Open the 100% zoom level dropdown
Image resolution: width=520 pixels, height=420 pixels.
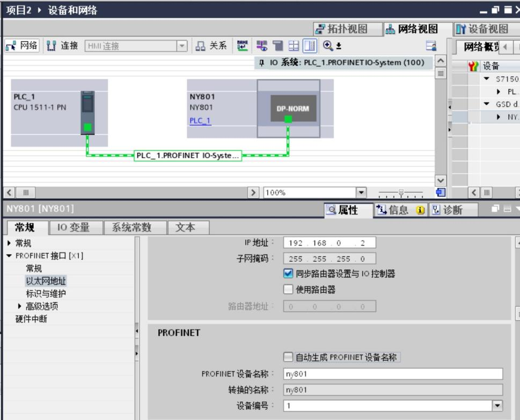click(x=361, y=192)
